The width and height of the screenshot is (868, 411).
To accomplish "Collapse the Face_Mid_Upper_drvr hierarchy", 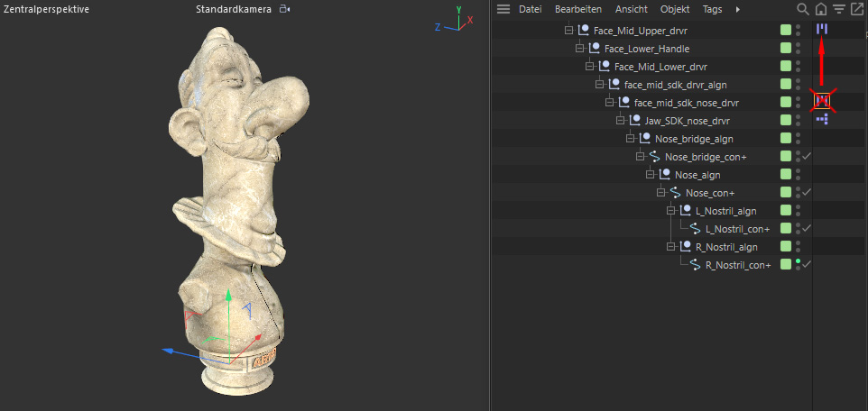I will pyautogui.click(x=569, y=31).
